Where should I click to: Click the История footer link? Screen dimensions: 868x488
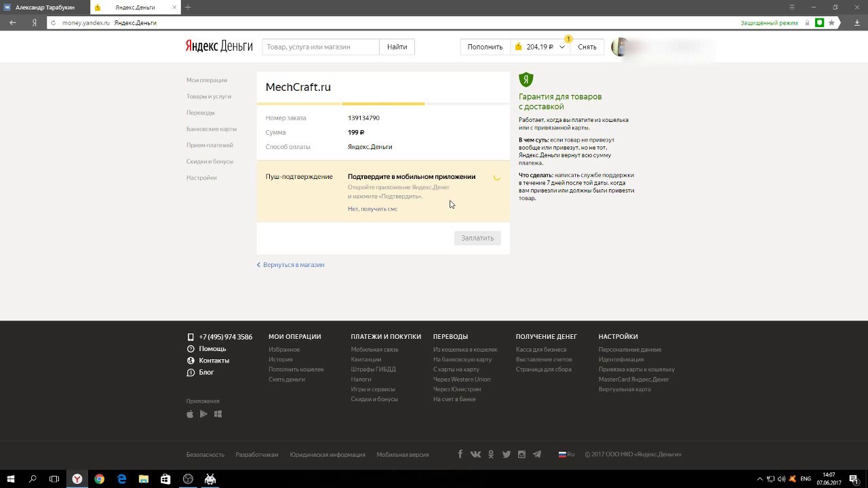281,359
